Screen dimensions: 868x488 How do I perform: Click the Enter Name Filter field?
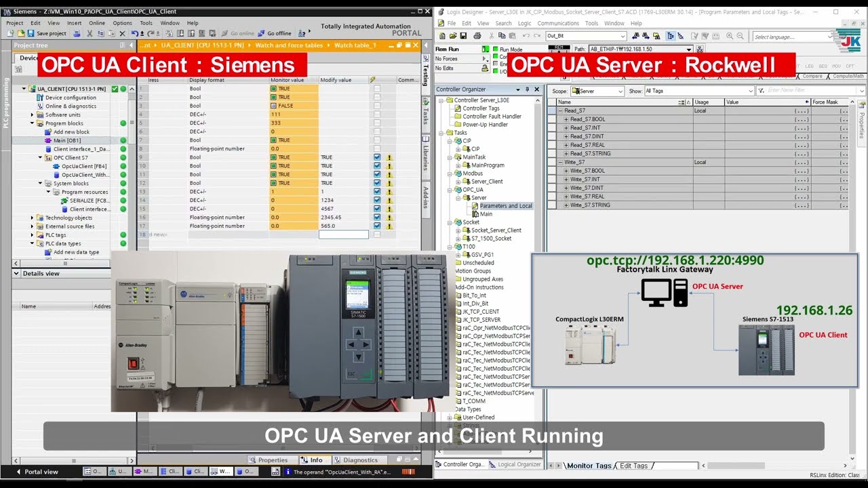click(812, 91)
